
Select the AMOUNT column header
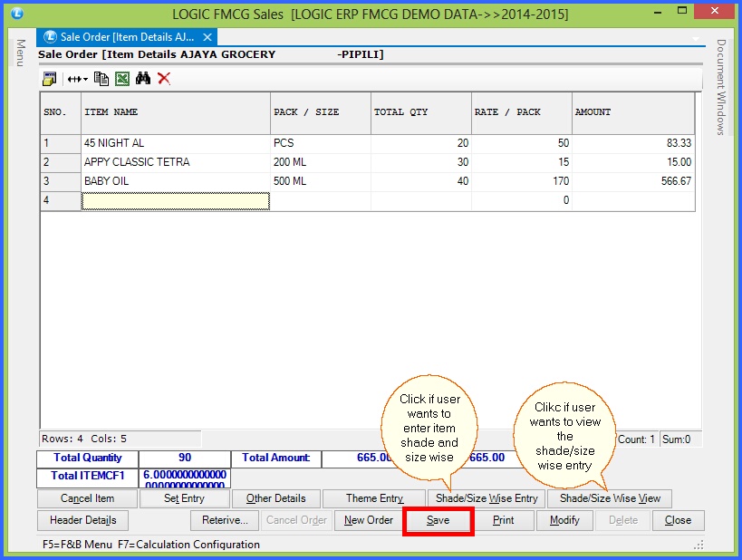tap(633, 112)
